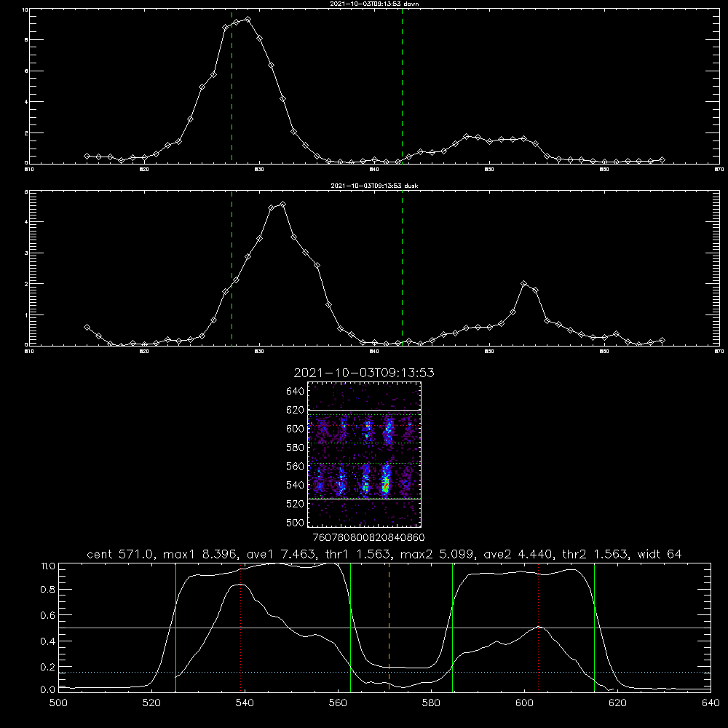Click 'max2 5.099' in the stats line
This screenshot has height=728, width=728.
click(x=436, y=554)
